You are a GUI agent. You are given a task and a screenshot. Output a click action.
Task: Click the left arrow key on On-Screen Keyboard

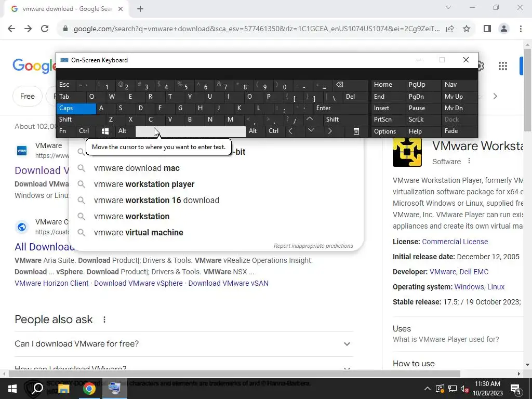coord(290,131)
